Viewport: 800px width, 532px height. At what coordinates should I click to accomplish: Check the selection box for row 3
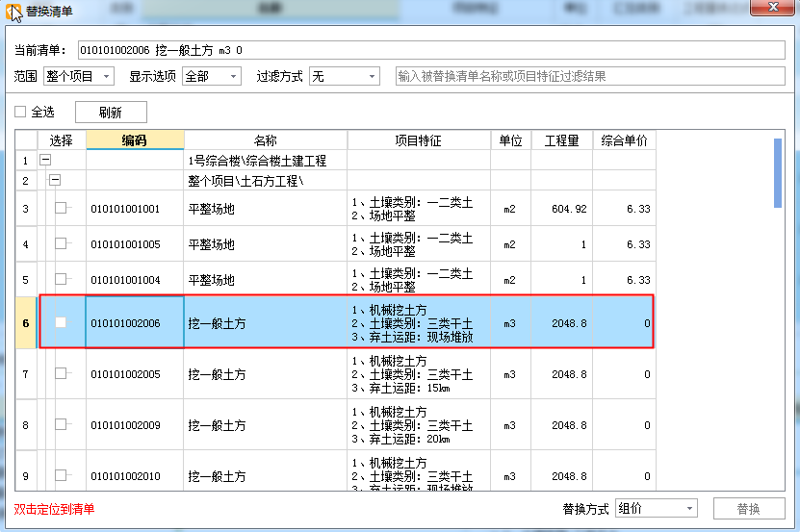62,209
